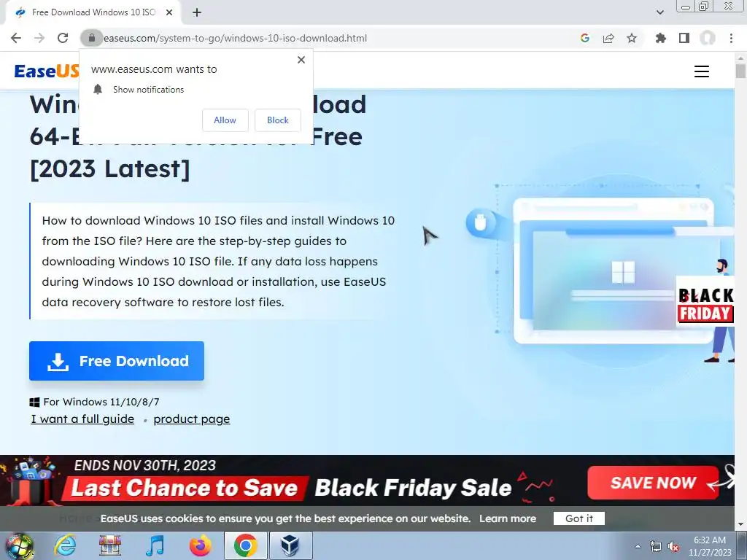The height and width of the screenshot is (560, 747).
Task: Share this page using the share icon
Action: pos(608,38)
